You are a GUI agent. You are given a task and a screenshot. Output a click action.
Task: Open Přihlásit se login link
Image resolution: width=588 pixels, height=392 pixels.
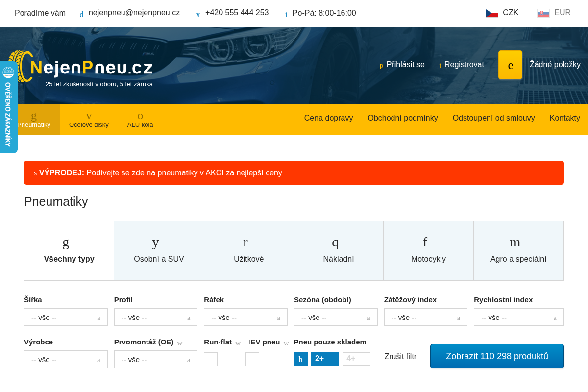406,65
